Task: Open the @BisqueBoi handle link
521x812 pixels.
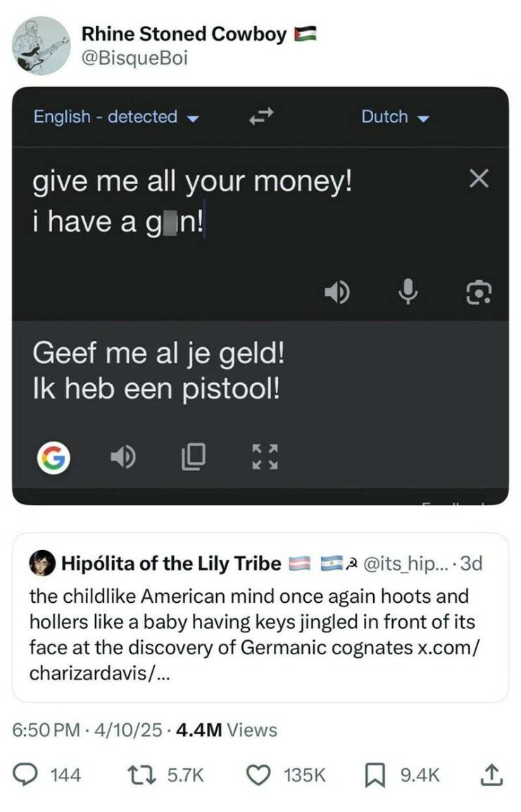Action: pyautogui.click(x=134, y=58)
